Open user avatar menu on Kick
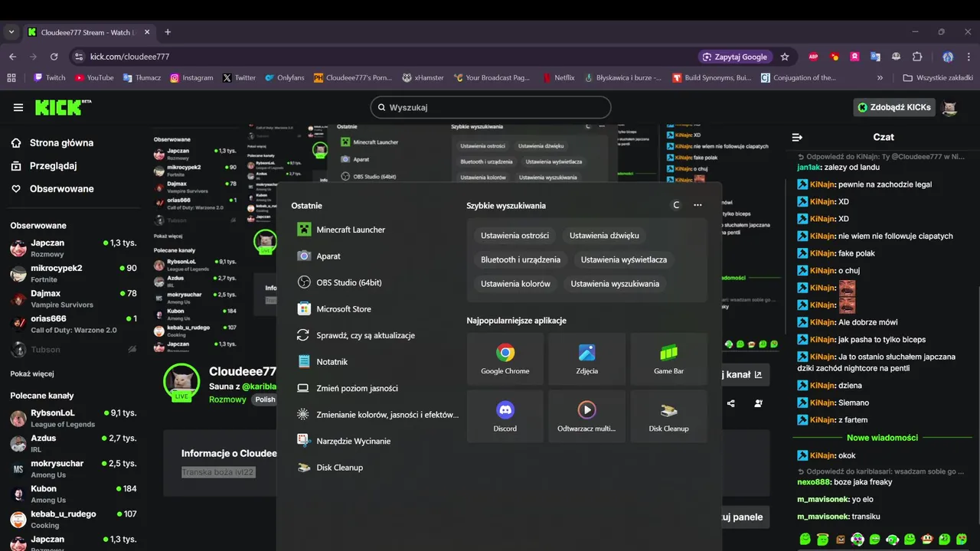This screenshot has height=551, width=980. pos(950,107)
